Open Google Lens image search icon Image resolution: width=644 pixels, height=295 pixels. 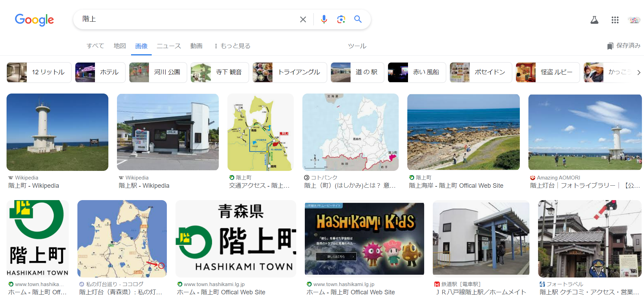coord(341,19)
